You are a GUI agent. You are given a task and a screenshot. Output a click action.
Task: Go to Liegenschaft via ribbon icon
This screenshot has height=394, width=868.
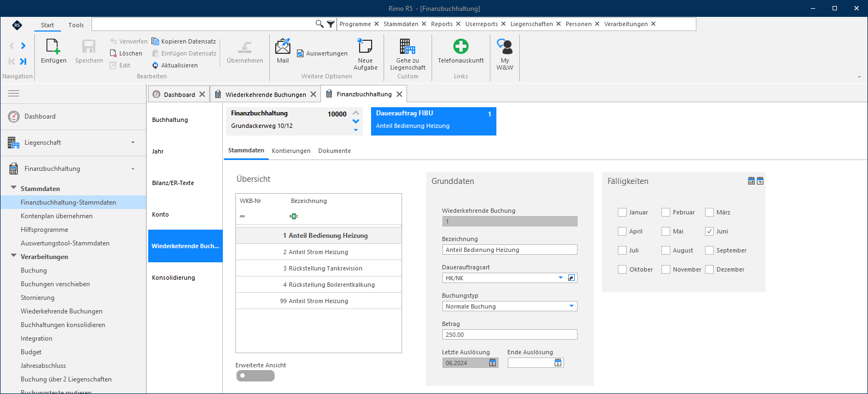[x=408, y=54]
